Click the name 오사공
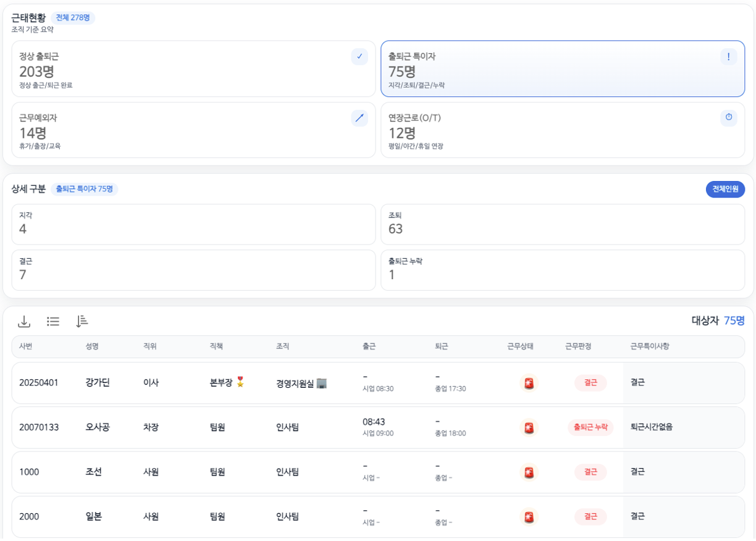Viewport: 756px width, 541px height. pyautogui.click(x=98, y=427)
